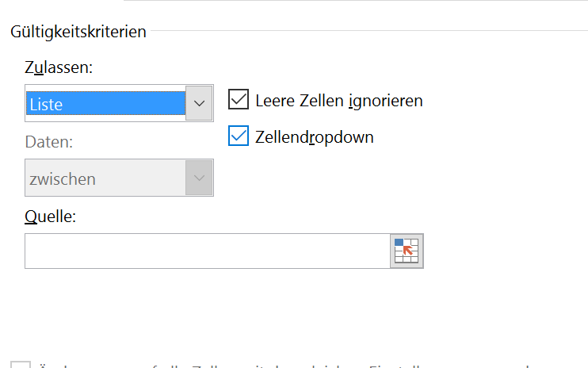The image size is (588, 368).
Task: Click the Quelle label
Action: pyautogui.click(x=50, y=217)
